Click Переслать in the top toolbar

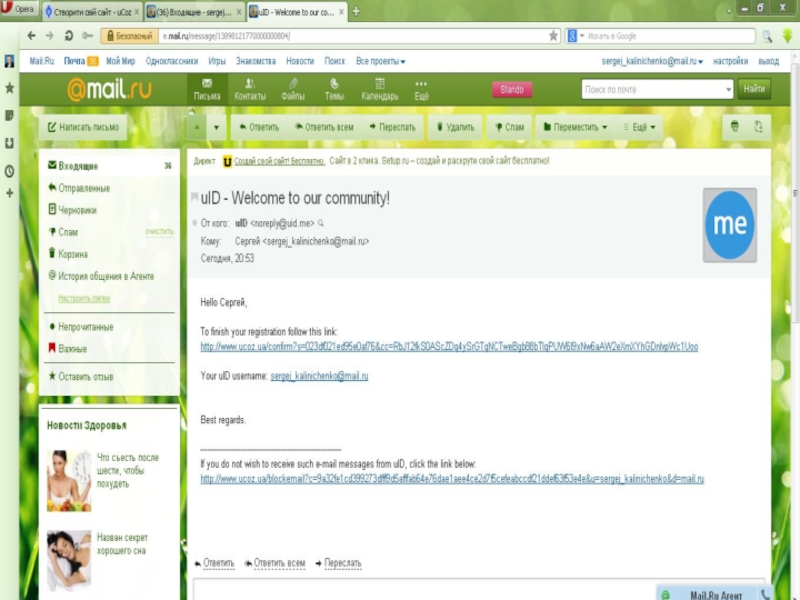pos(392,127)
